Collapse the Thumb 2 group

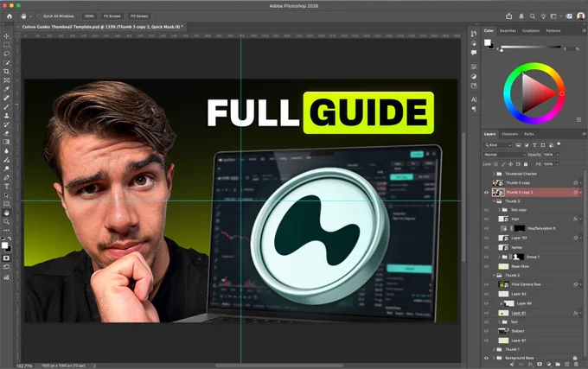pyautogui.click(x=494, y=276)
